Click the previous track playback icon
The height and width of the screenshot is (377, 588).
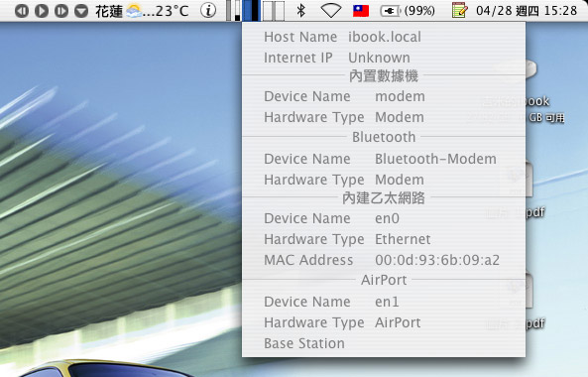click(22, 11)
